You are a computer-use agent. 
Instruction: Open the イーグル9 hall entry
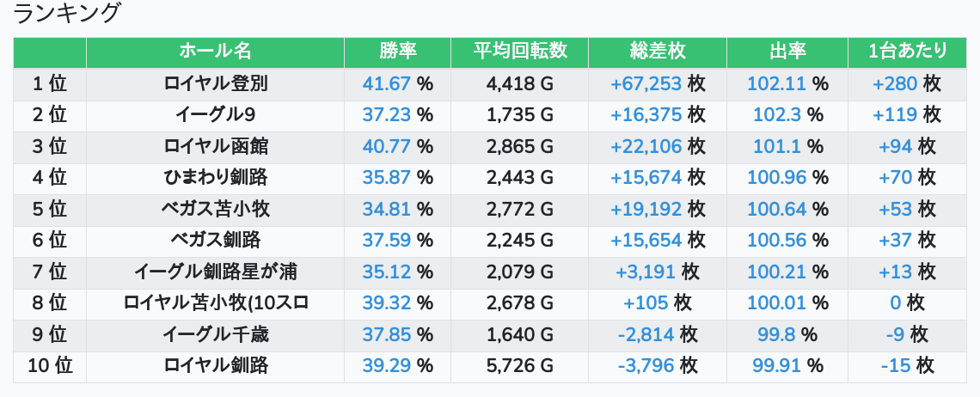click(x=215, y=115)
